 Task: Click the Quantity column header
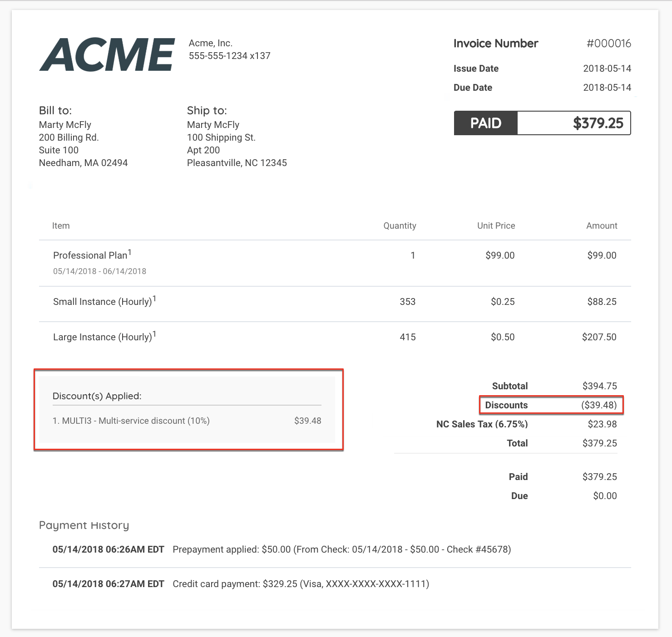[400, 226]
